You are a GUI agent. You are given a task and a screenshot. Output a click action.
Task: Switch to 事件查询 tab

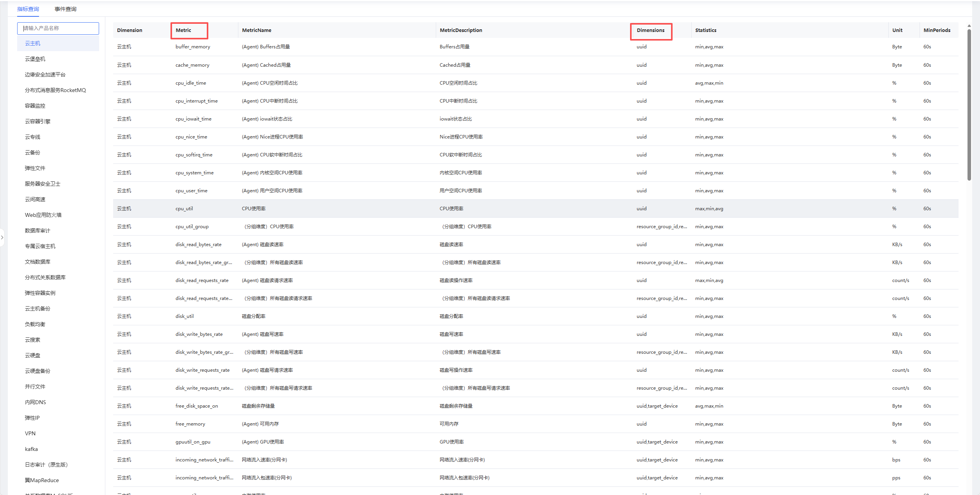(65, 9)
